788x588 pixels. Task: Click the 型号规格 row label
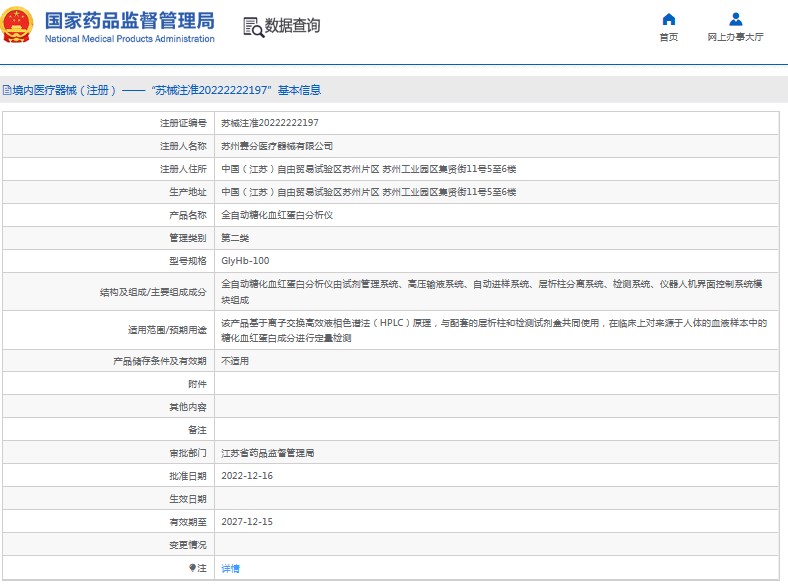(x=188, y=261)
